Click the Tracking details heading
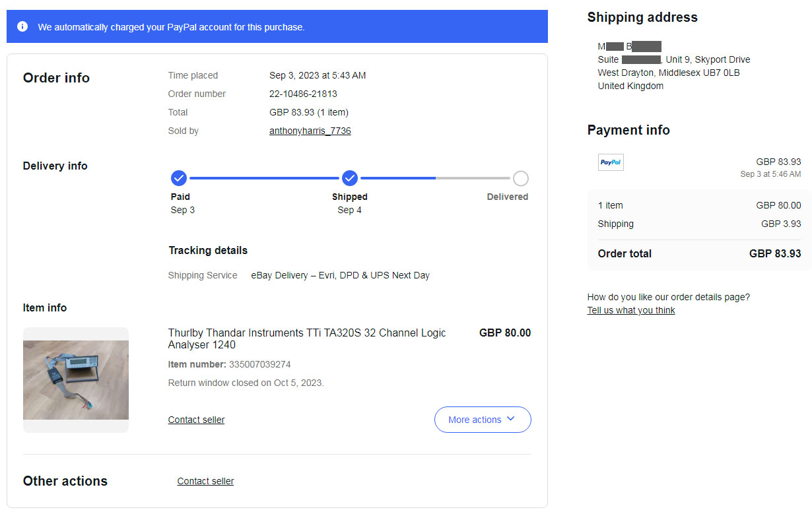This screenshot has width=812, height=514. [208, 250]
